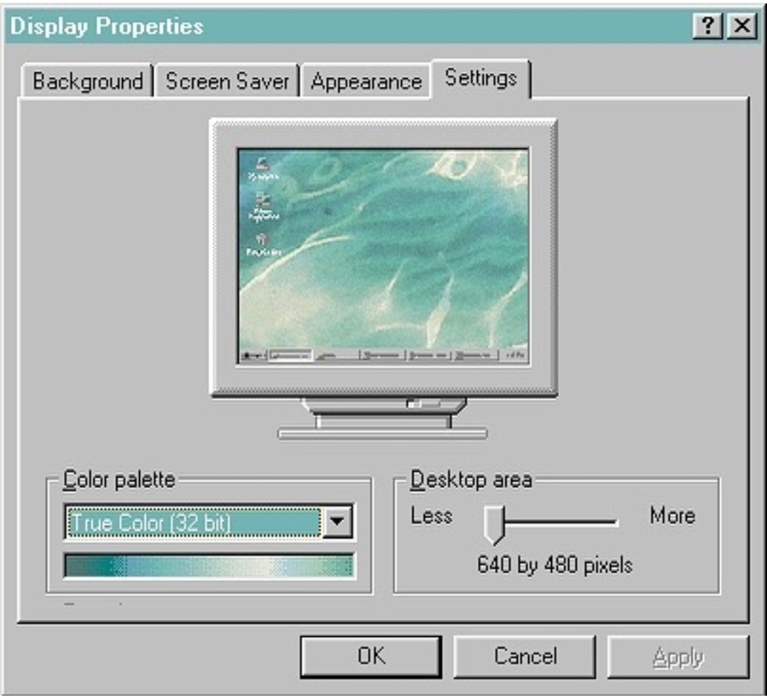The image size is (767, 700).
Task: Click the Cancel button
Action: (x=525, y=656)
